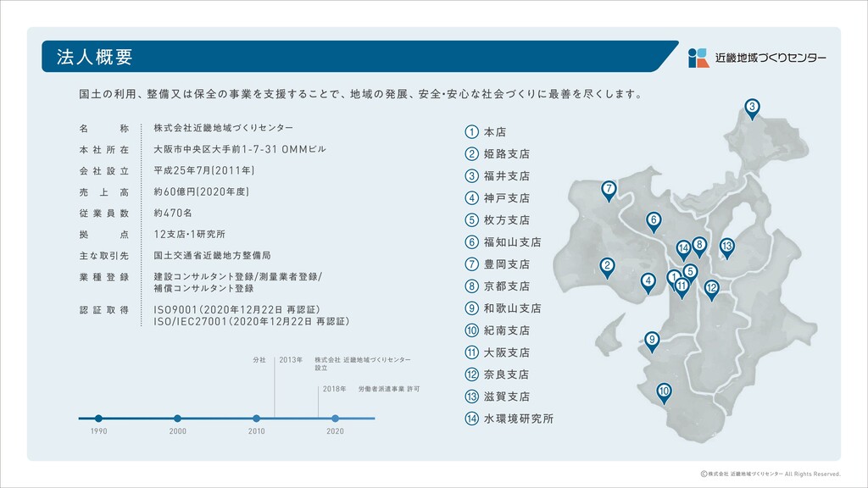
Task: Click the 建設コンサルタント登録/測量業者登録/ line
Action: tap(238, 277)
